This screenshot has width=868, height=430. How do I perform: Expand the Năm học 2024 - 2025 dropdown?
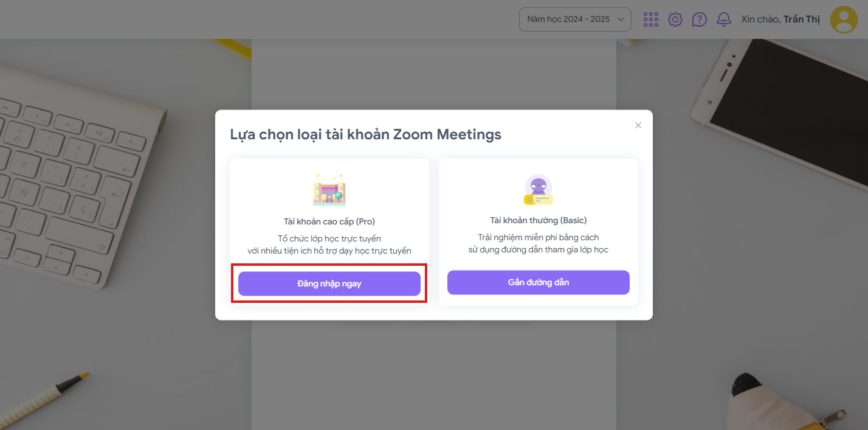[568, 19]
